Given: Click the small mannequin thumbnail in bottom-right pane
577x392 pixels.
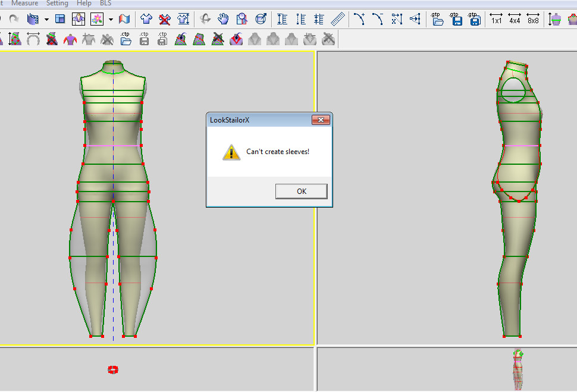Looking at the screenshot, I should [518, 369].
